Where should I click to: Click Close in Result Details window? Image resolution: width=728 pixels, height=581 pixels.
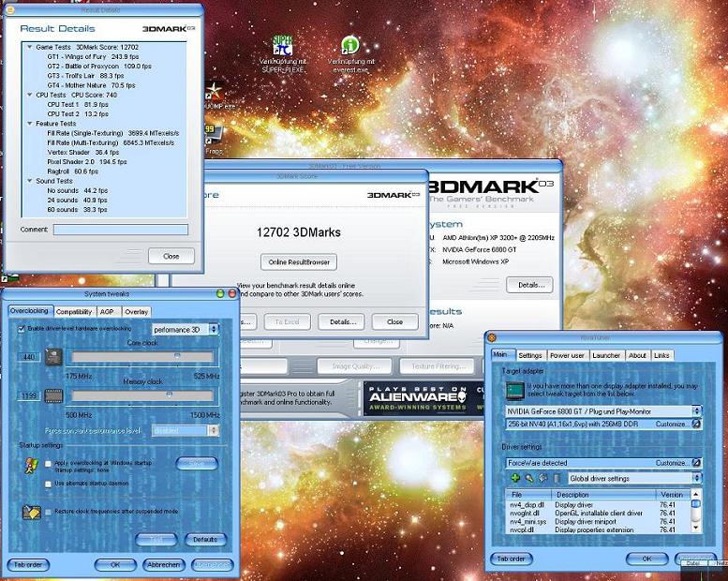click(171, 257)
